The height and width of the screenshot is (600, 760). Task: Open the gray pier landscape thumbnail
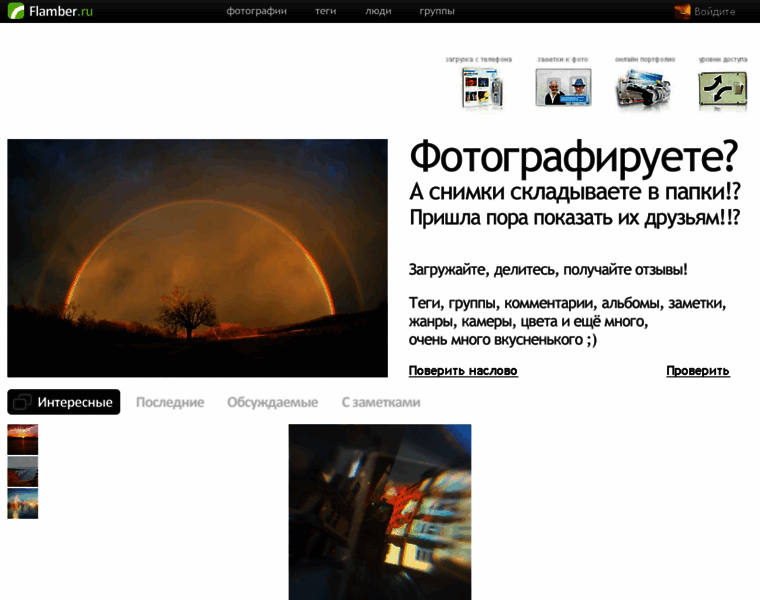click(23, 471)
